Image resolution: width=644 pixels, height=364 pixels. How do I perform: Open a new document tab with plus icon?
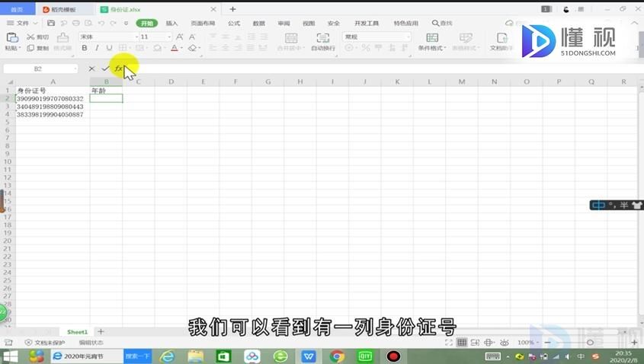(232, 9)
